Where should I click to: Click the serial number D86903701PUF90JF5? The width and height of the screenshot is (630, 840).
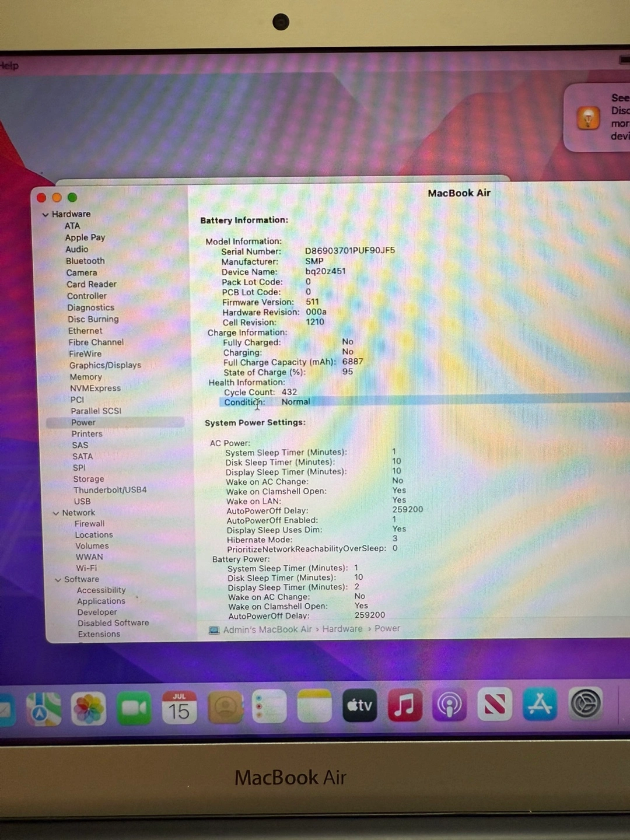click(350, 250)
